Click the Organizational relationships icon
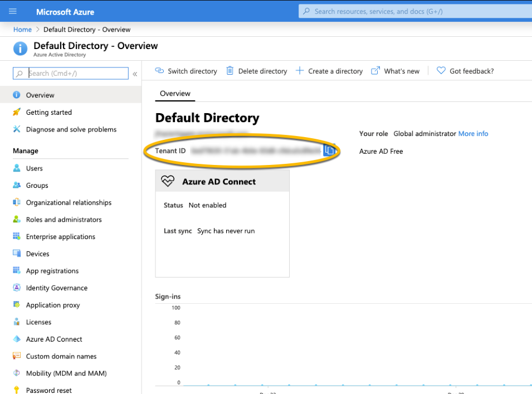532x394 pixels. [x=17, y=202]
